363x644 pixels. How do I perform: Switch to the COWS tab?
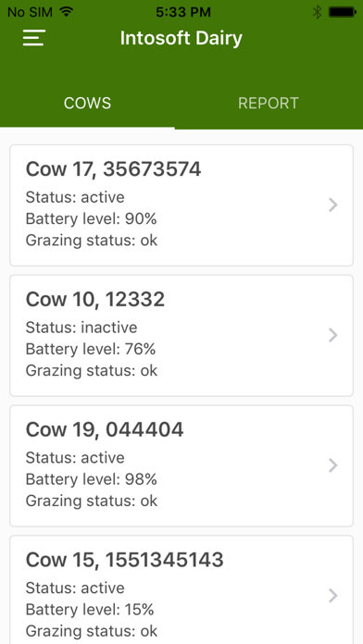click(x=87, y=103)
